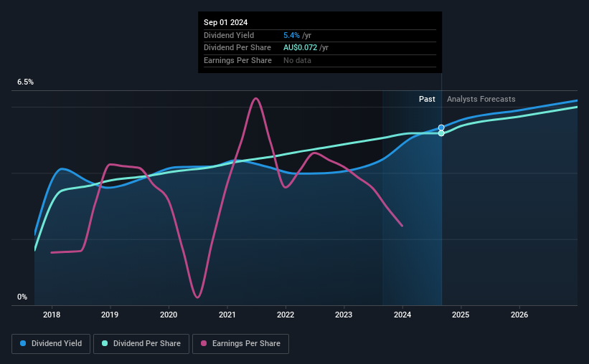Viewport: 589px width, 364px height.
Task: Click the 5.4% dividend yield value
Action: [291, 35]
